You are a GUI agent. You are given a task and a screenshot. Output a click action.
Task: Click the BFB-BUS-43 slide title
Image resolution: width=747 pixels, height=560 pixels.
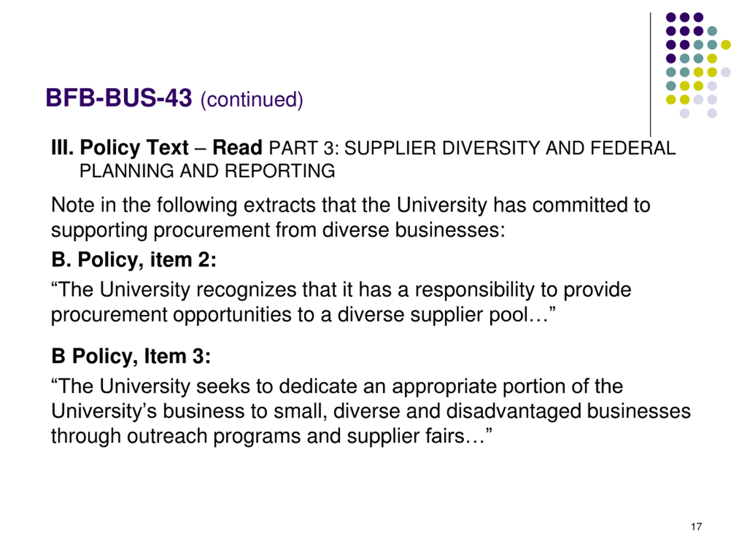[119, 98]
